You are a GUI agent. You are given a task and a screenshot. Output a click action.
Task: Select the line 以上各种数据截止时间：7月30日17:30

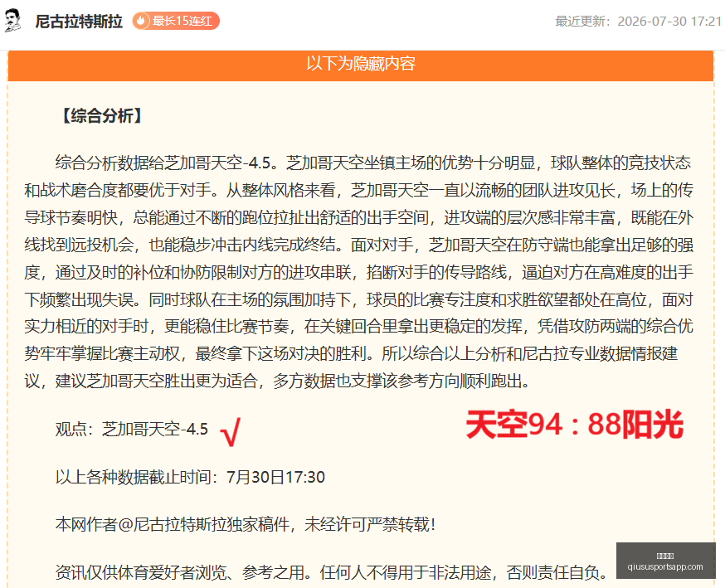coord(190,477)
